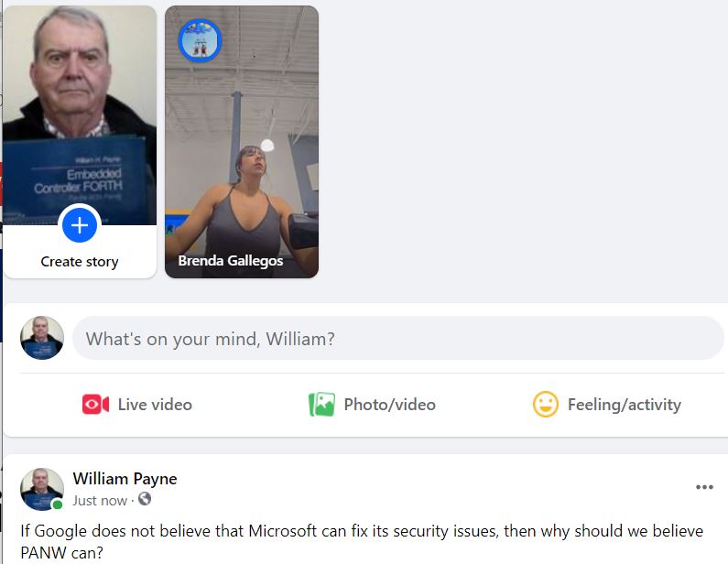Screen dimensions: 728x564
Task: Open Brenda Gallegos story card
Action: [x=242, y=142]
